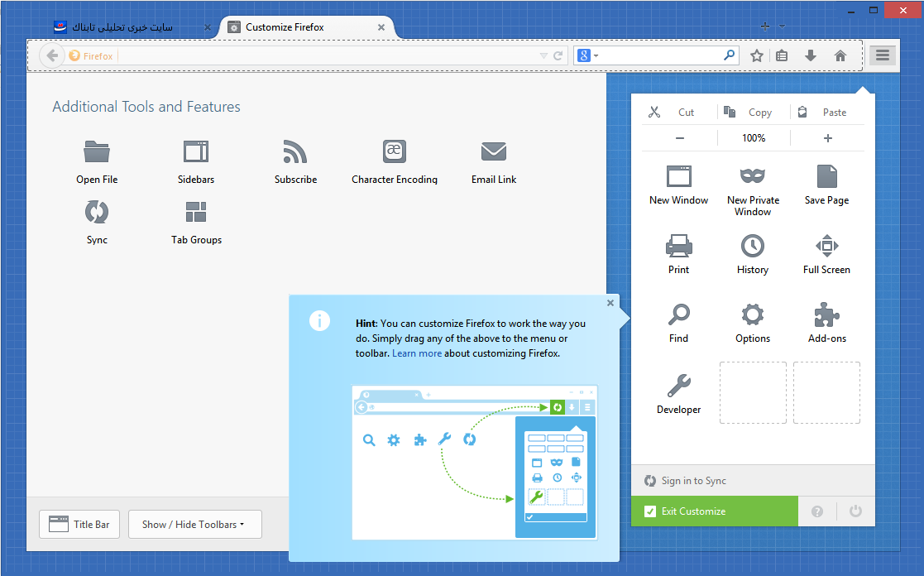Zoom out with the minus button
924x576 pixels.
679,138
